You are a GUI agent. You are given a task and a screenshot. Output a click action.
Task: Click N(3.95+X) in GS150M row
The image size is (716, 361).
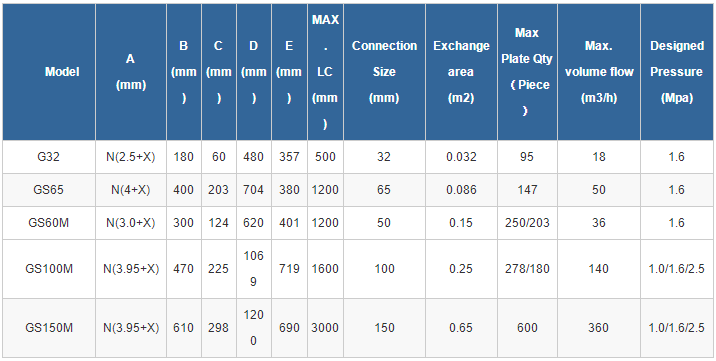[131, 327]
